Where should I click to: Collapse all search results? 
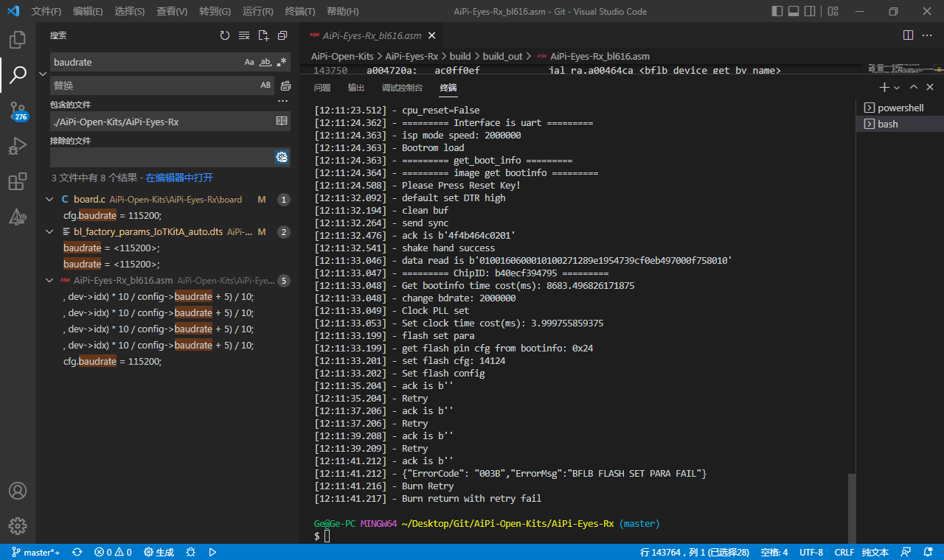pyautogui.click(x=282, y=35)
